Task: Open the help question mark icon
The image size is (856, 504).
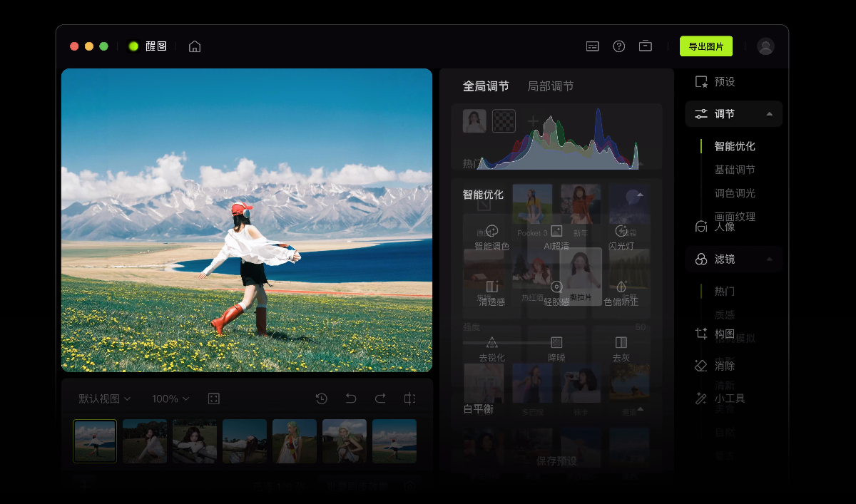Action: (x=619, y=46)
